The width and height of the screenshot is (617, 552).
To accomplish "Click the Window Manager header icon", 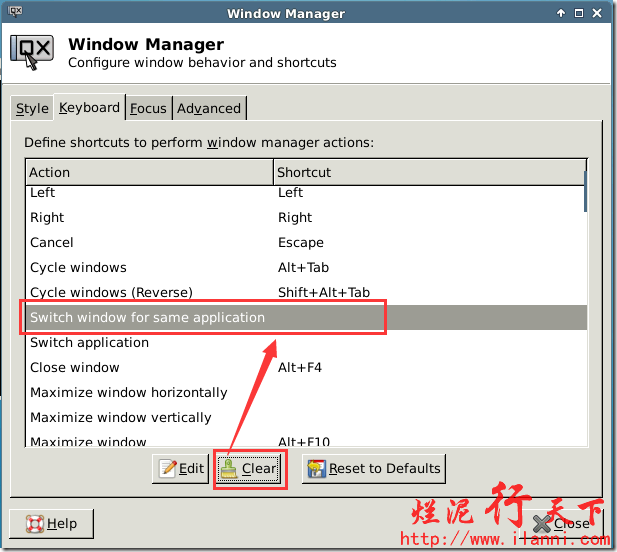I will (x=32, y=53).
